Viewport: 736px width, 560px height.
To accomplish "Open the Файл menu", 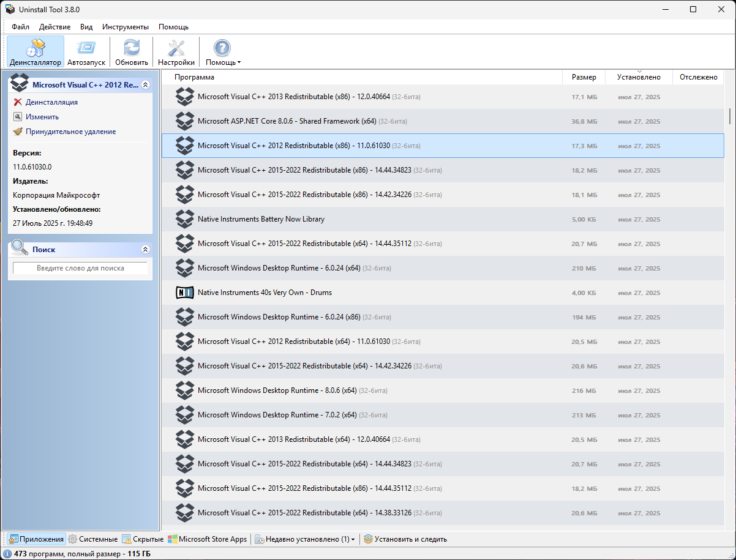I will 20,27.
